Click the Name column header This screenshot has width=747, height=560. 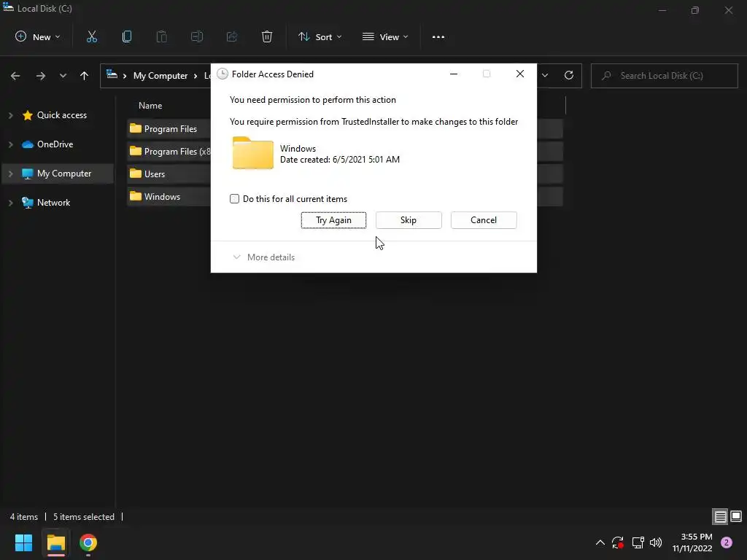pyautogui.click(x=150, y=106)
